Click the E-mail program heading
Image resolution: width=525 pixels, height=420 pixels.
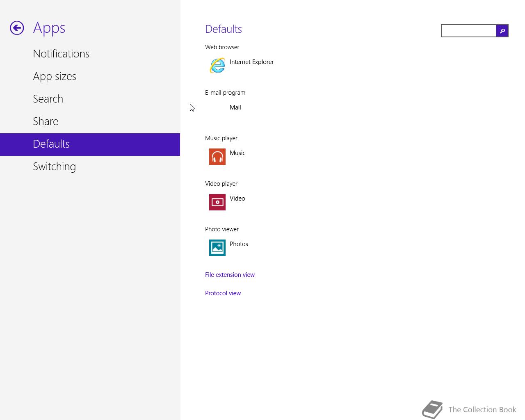click(x=225, y=93)
